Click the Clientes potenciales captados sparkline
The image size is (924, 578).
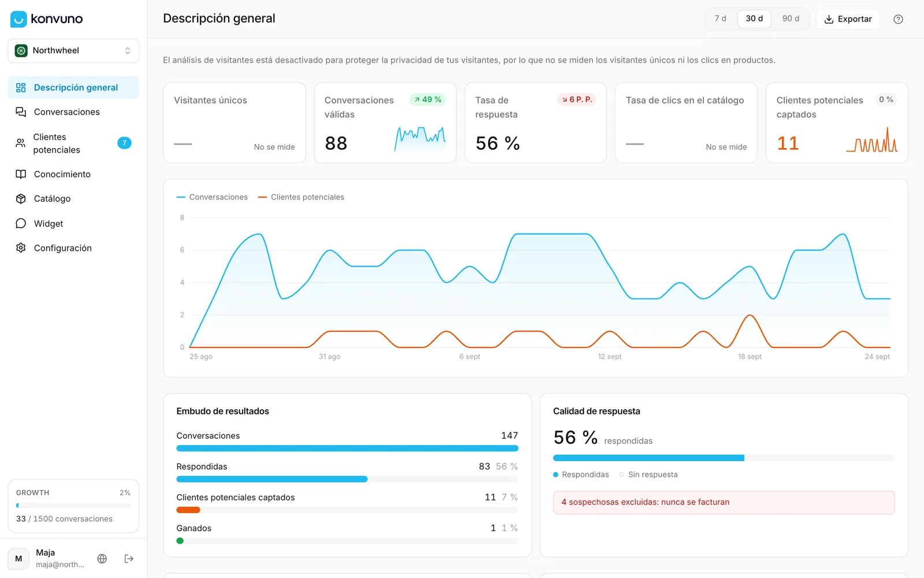(x=872, y=139)
